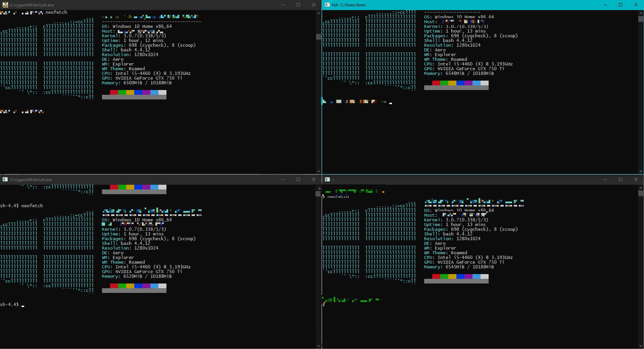Click scrollbar thumb in zsh.exe window
The width and height of the screenshot is (644, 349).
click(318, 37)
